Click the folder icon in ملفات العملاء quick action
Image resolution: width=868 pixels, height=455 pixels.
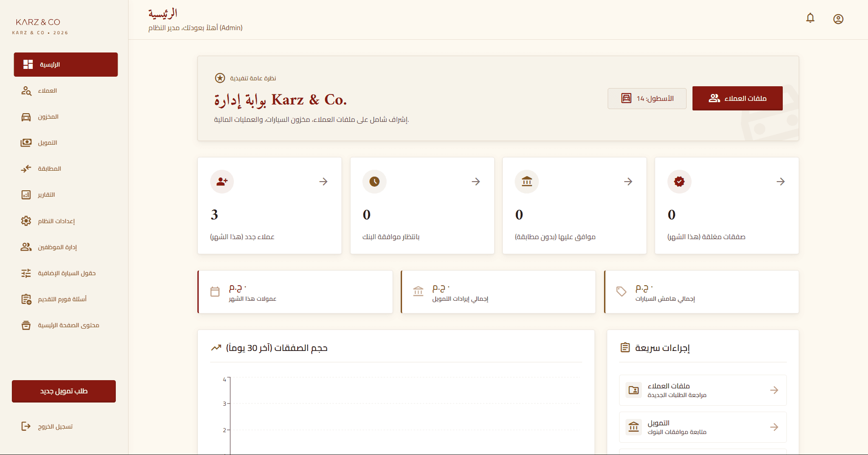click(634, 390)
